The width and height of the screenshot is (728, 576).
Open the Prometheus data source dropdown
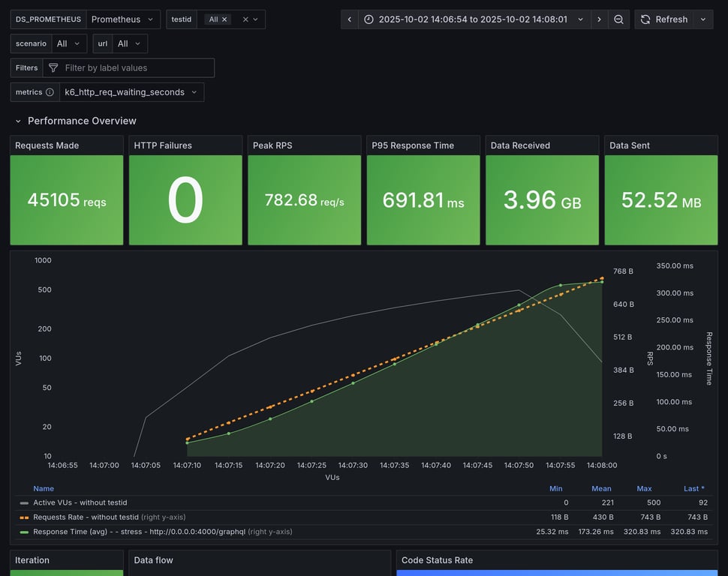click(122, 19)
